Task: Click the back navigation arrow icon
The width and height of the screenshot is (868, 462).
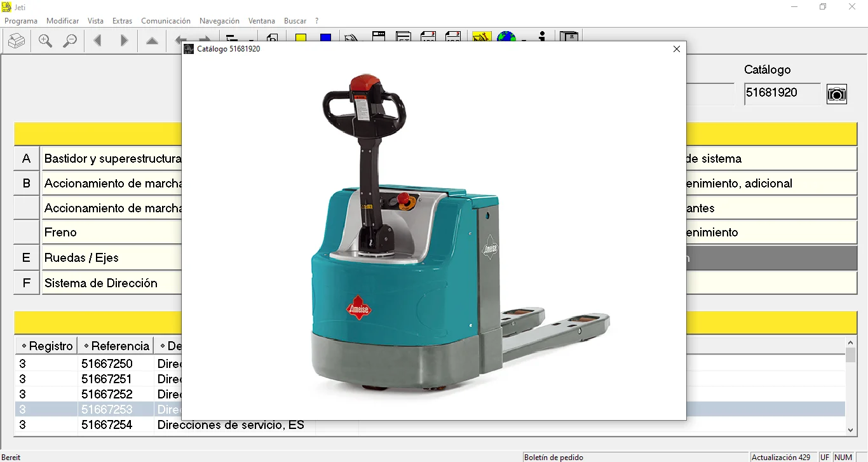Action: [97, 40]
